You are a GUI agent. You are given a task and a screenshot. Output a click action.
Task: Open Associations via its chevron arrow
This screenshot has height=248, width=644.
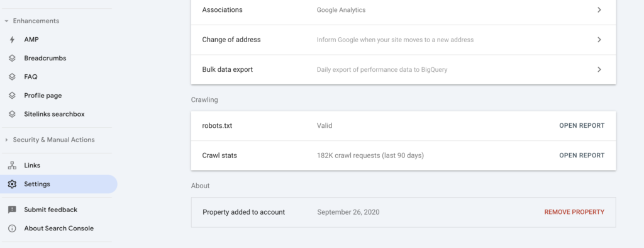tap(599, 10)
